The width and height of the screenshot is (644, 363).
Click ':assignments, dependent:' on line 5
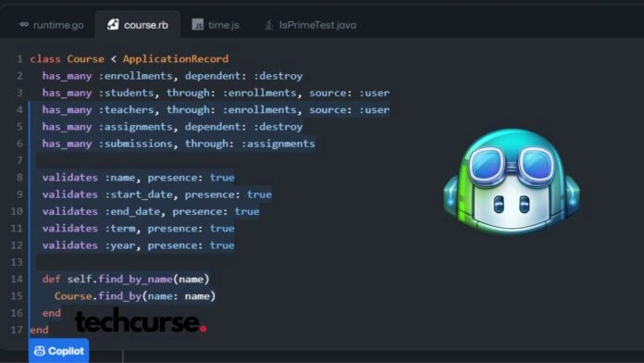point(172,127)
